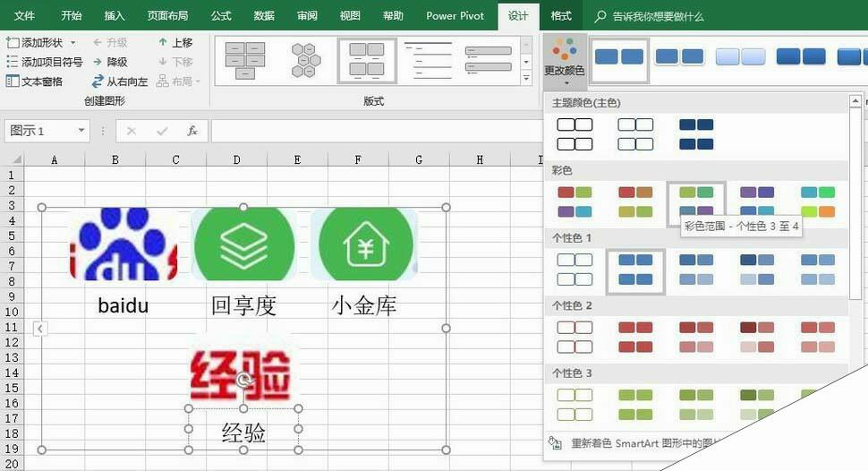Choose 彩色 second colorful swatch, red and olive

point(635,201)
